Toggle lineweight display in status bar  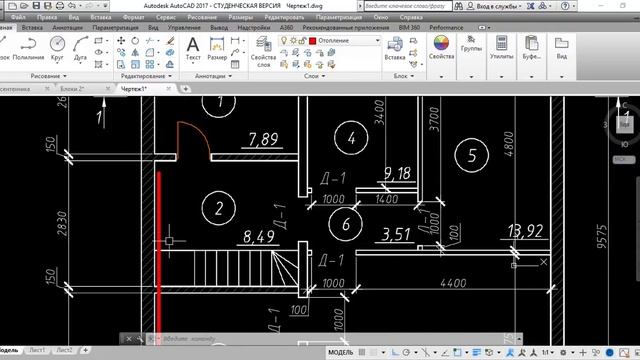pyautogui.click(x=476, y=352)
